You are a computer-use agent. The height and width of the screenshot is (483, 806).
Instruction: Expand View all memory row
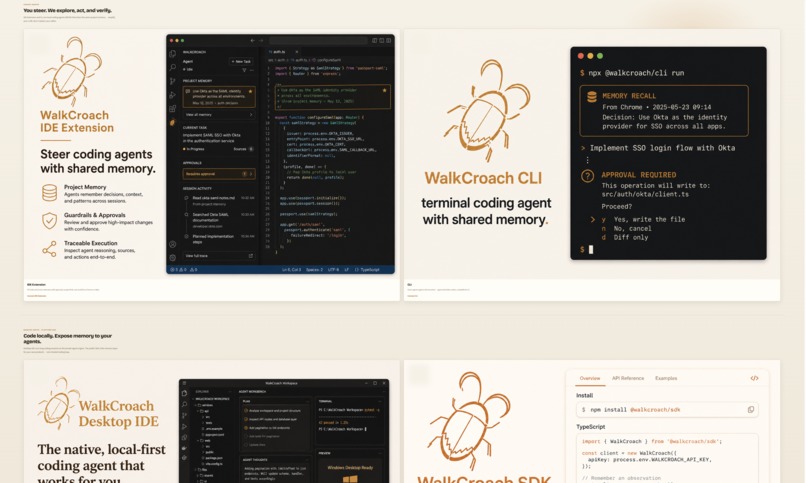point(219,115)
